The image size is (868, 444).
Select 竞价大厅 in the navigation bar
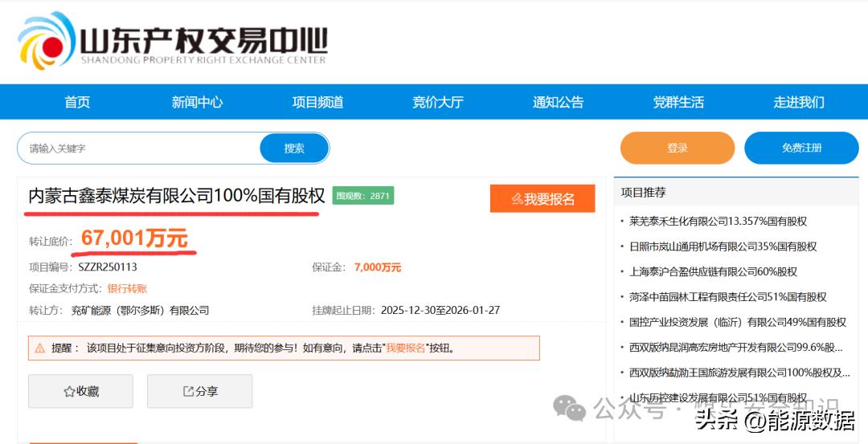pyautogui.click(x=438, y=102)
